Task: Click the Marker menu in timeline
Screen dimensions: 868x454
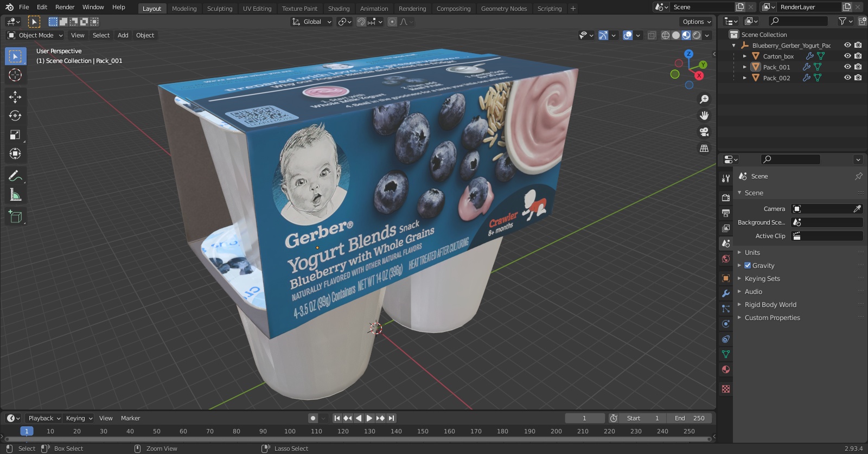Action: (130, 418)
